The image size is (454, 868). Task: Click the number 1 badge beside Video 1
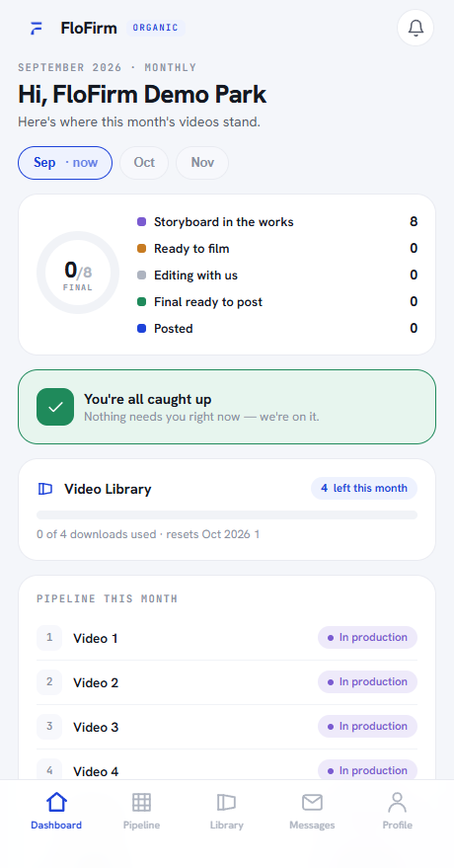click(x=49, y=638)
